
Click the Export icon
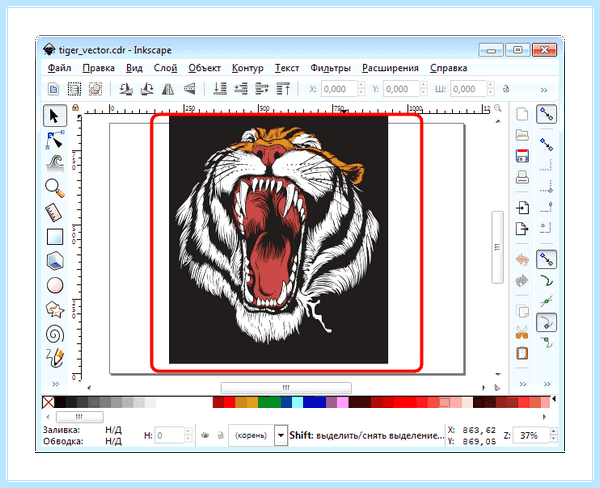522,229
